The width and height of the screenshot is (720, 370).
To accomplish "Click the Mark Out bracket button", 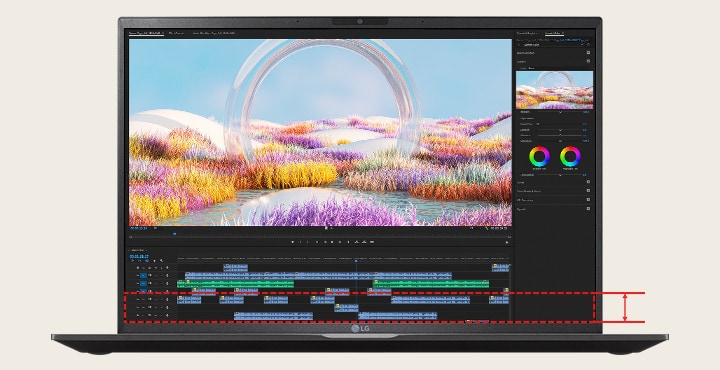I will pyautogui.click(x=308, y=242).
